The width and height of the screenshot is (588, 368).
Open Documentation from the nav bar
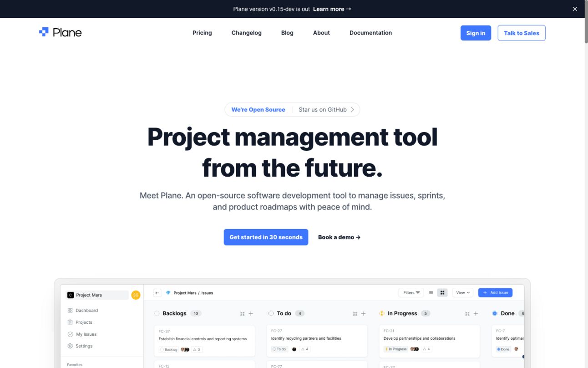370,33
